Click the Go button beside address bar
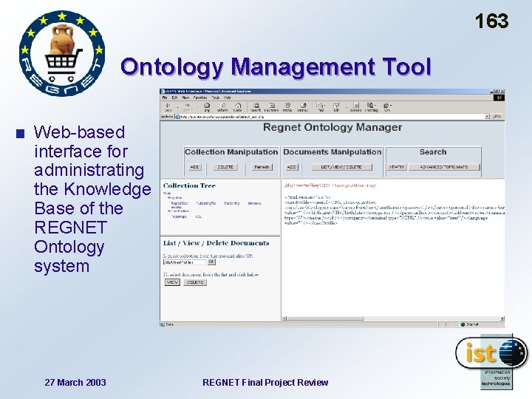532x399 pixels. click(x=497, y=117)
